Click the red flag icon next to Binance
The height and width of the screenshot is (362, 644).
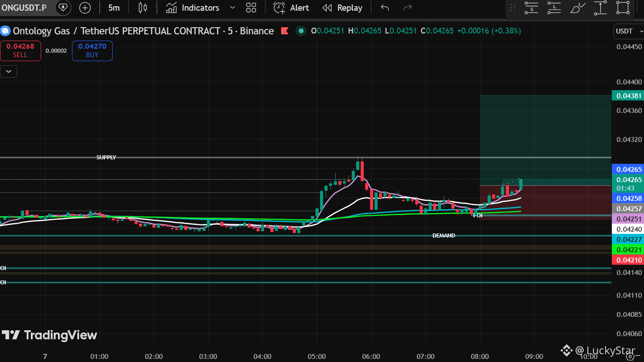[x=284, y=31]
